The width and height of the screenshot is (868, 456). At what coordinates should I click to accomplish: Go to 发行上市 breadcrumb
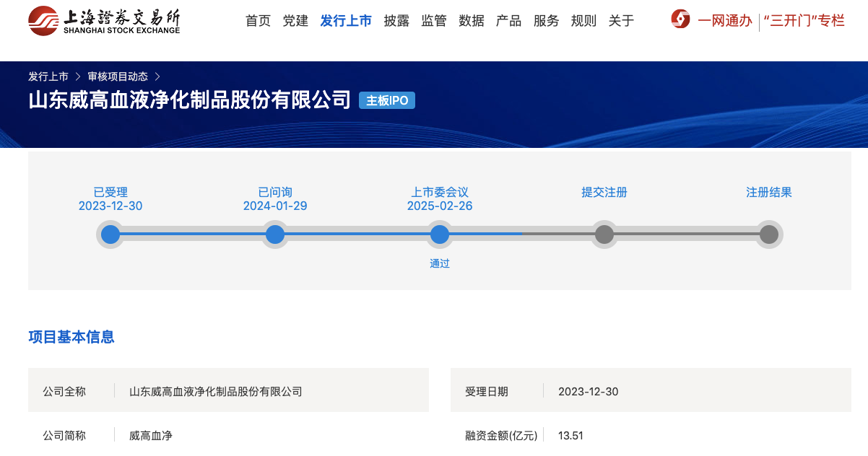point(48,76)
